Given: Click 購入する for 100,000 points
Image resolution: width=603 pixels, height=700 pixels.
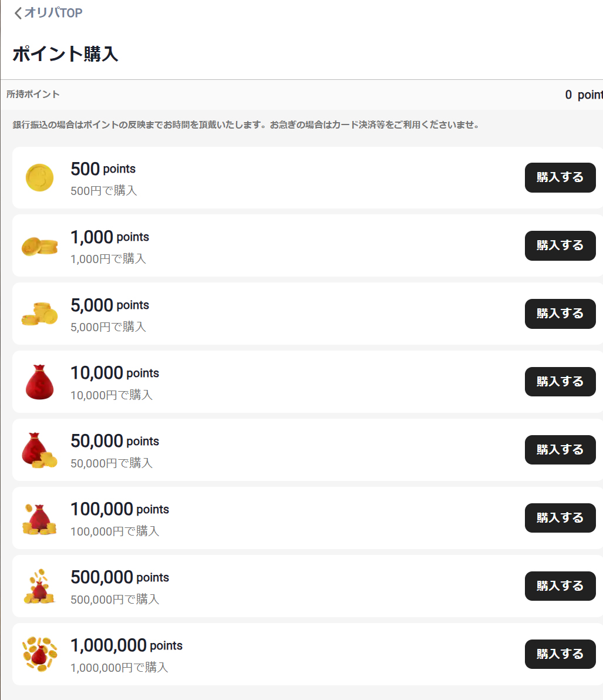Looking at the screenshot, I should tap(560, 518).
